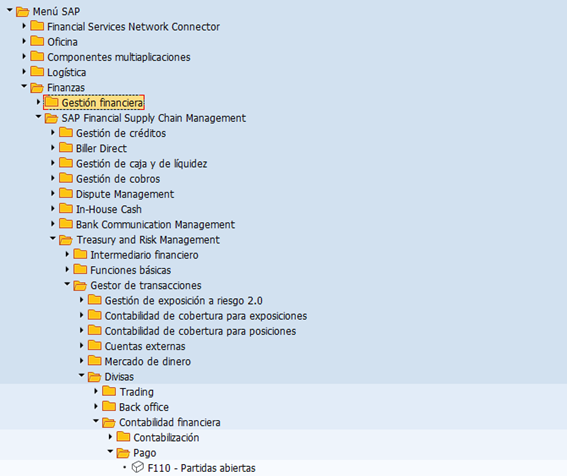The height and width of the screenshot is (476, 567).
Task: Click the Gestión de créditos folder icon
Action: [66, 133]
